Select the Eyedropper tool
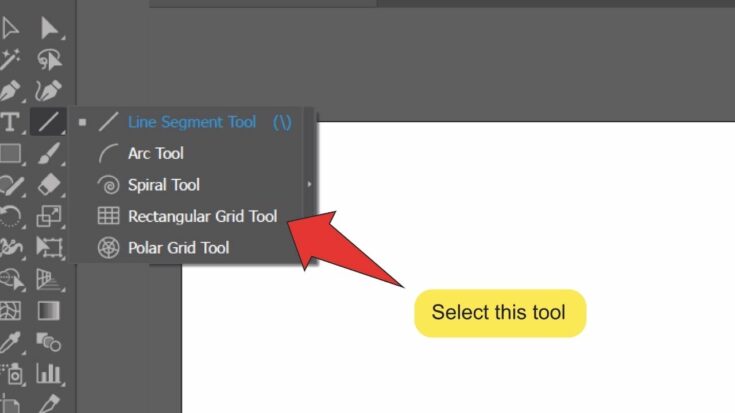This screenshot has width=735, height=413. coord(10,342)
